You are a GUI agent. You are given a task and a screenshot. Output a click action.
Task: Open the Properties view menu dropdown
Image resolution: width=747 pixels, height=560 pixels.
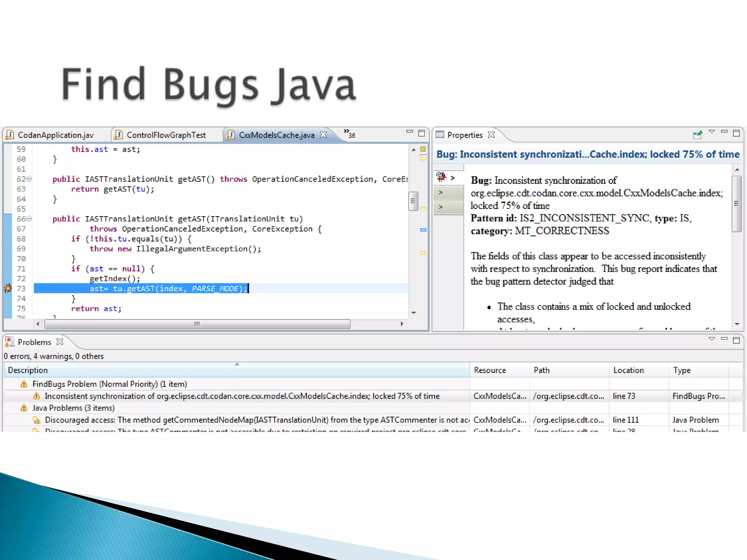tap(712, 132)
